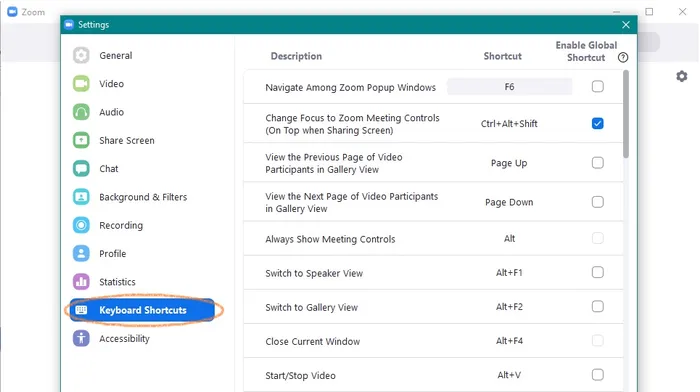Switch to the Video settings tab

pyautogui.click(x=143, y=83)
